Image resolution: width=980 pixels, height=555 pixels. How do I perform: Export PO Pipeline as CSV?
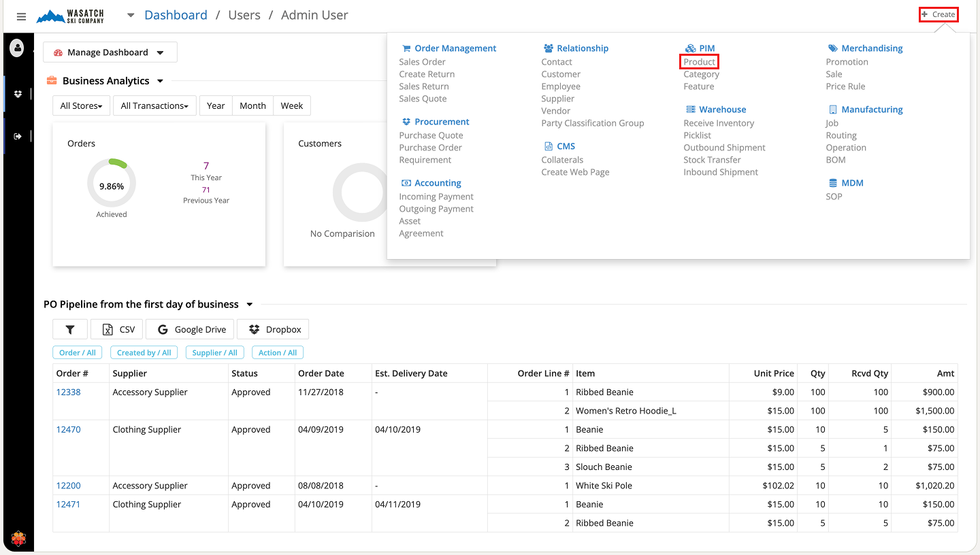(x=118, y=329)
